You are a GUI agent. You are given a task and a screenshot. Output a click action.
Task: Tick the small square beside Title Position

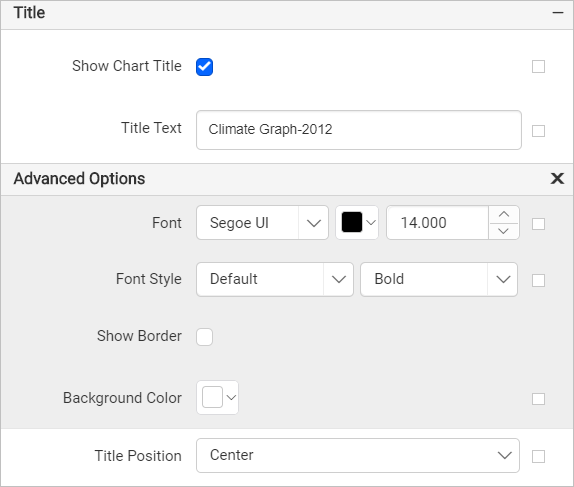pos(538,457)
